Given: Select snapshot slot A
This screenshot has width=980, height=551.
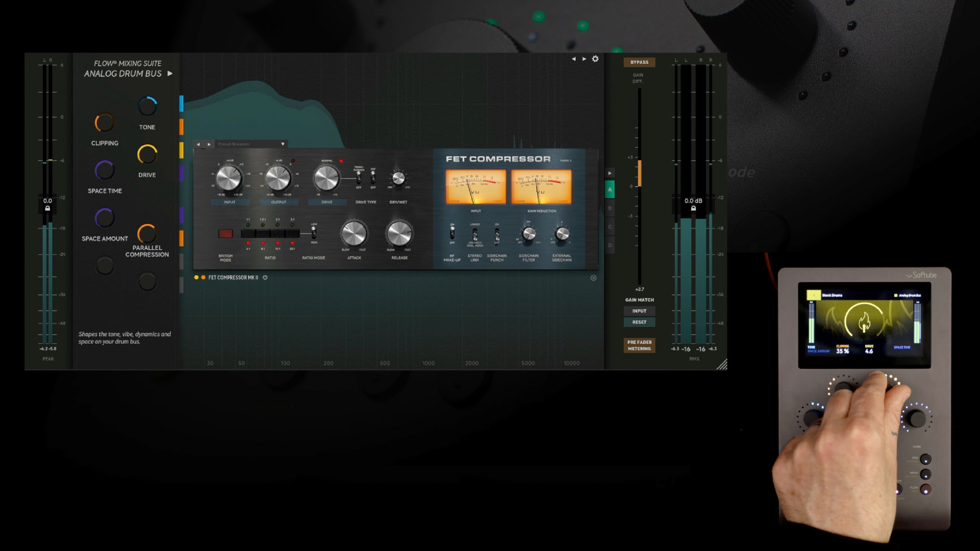Looking at the screenshot, I should point(609,190).
